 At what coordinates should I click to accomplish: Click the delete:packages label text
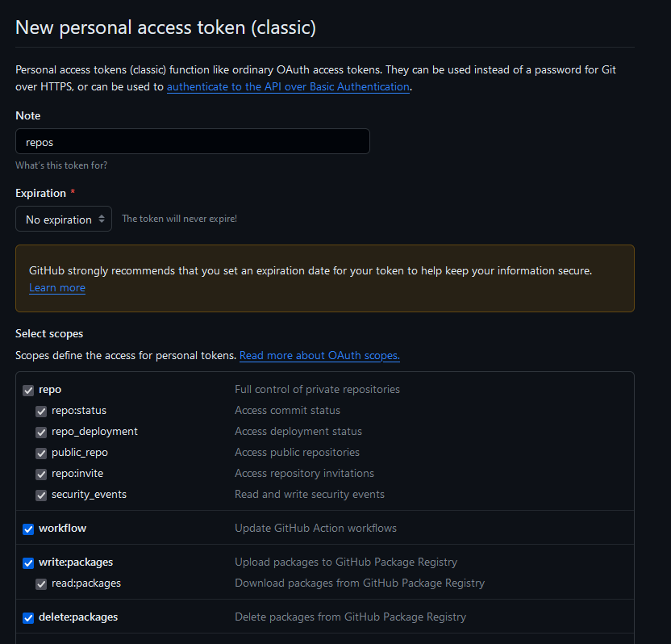pos(78,617)
